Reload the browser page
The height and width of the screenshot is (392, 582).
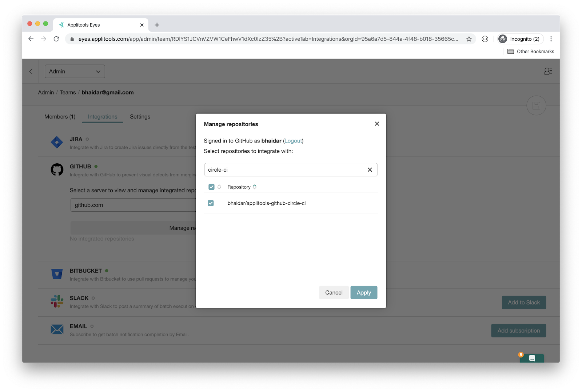(56, 39)
